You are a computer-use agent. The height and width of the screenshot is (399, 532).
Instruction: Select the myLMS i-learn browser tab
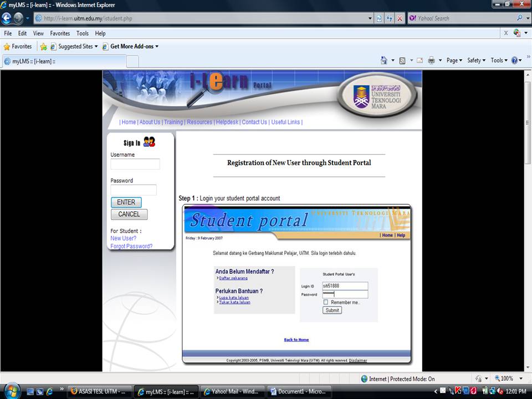pyautogui.click(x=64, y=62)
